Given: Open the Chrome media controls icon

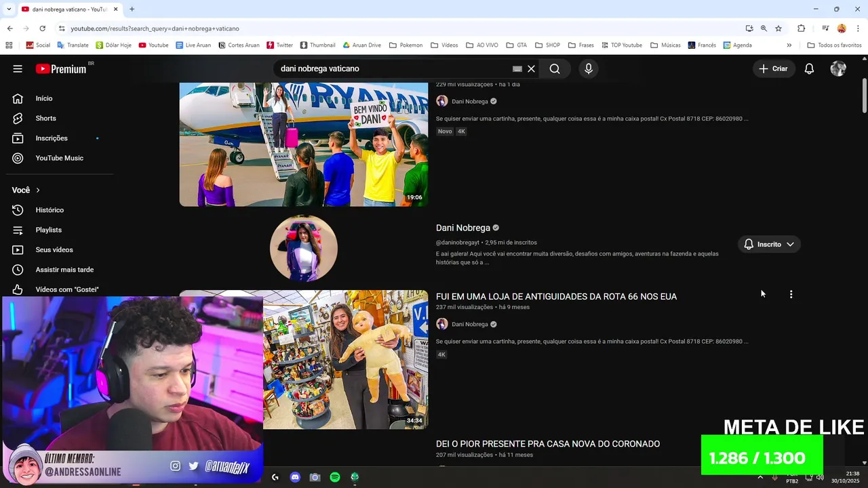Looking at the screenshot, I should click(x=825, y=28).
